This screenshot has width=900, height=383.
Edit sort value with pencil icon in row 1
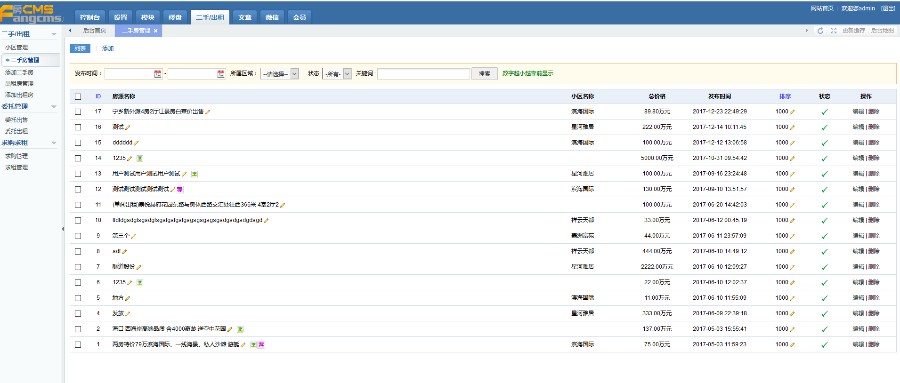point(792,345)
